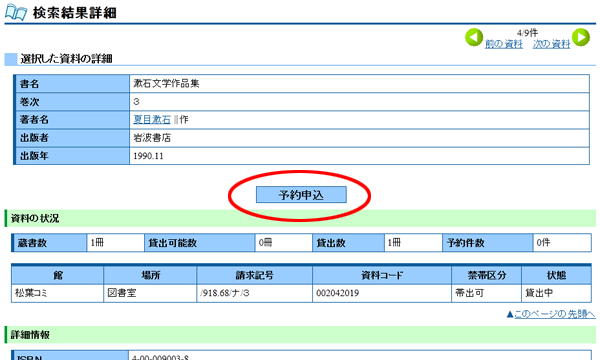Click the 状態 column header
The width and height of the screenshot is (600, 360).
coord(556,275)
